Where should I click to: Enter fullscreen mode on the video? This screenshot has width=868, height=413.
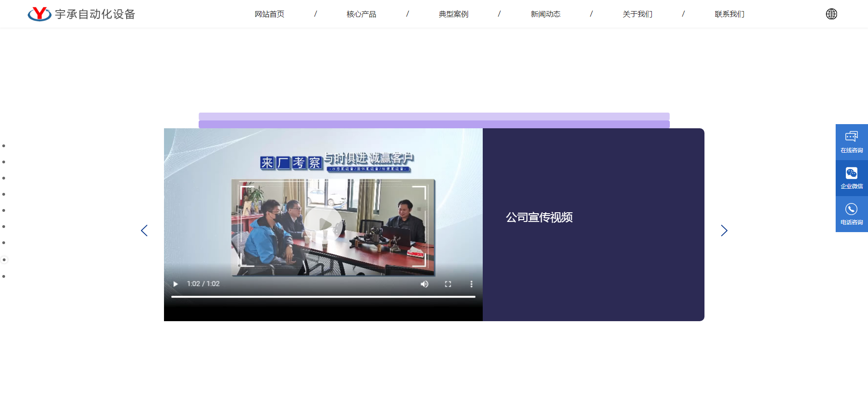(448, 284)
